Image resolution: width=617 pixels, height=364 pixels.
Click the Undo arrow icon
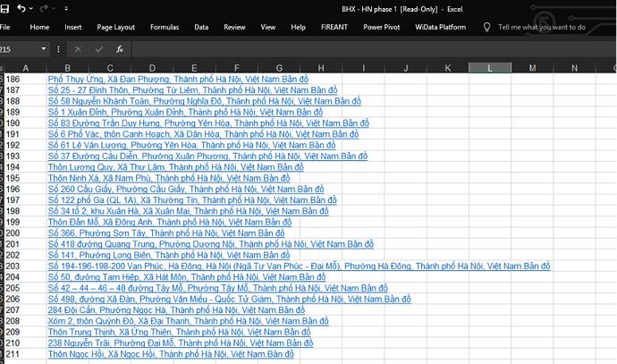tap(21, 8)
